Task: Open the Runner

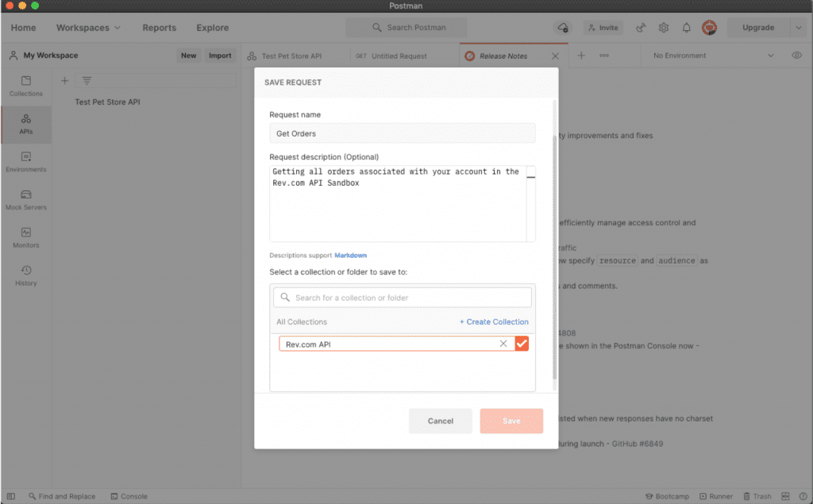Action: (716, 496)
